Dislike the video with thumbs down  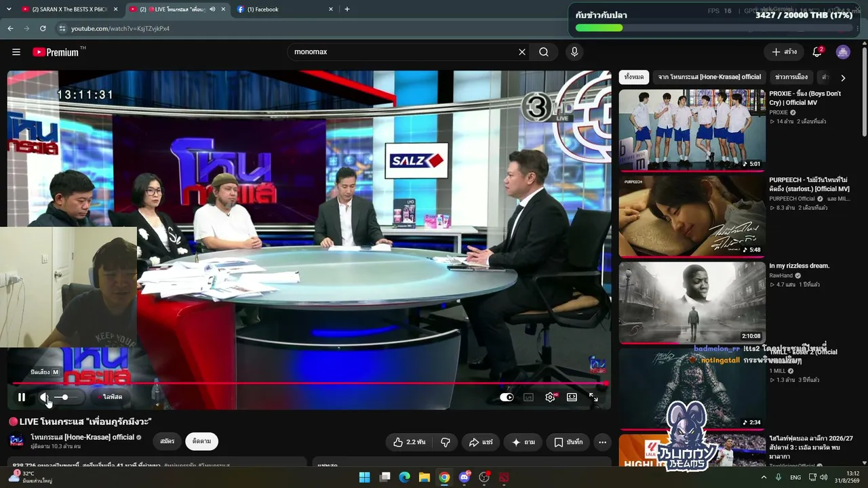(446, 442)
